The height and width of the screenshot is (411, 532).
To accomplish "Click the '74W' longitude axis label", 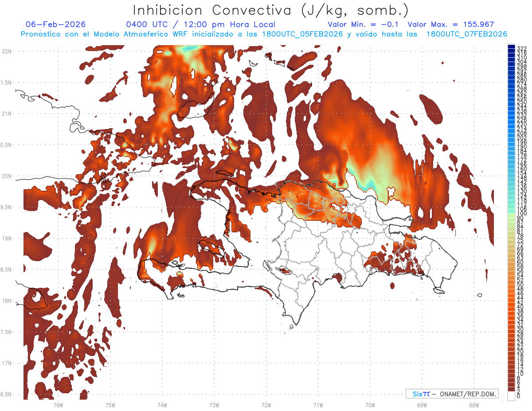I will click(162, 405).
